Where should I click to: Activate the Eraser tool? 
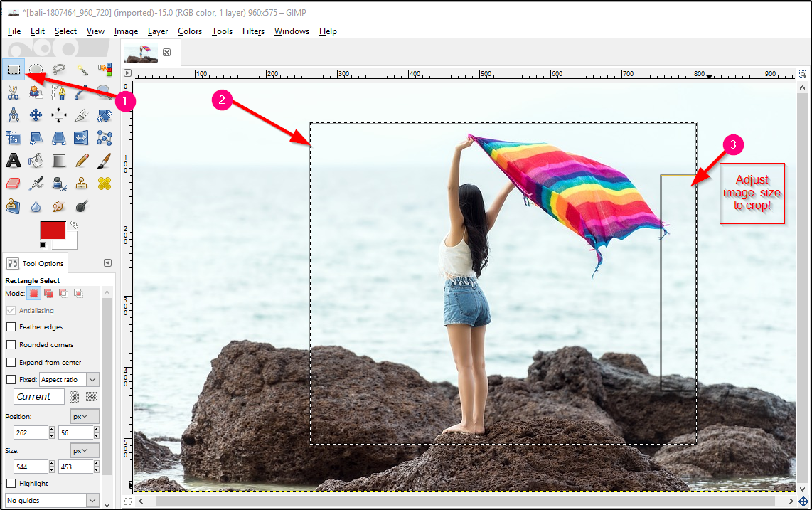pos(14,183)
